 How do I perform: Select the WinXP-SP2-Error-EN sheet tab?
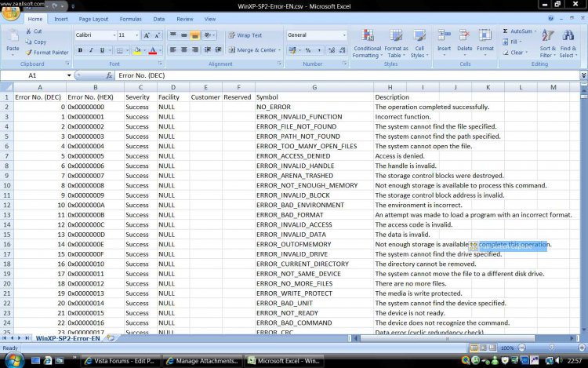click(x=68, y=338)
